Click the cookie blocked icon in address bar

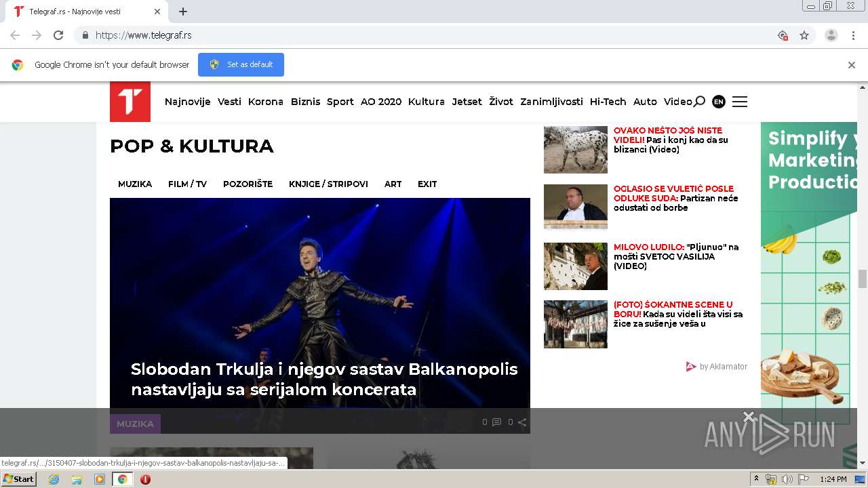[783, 35]
